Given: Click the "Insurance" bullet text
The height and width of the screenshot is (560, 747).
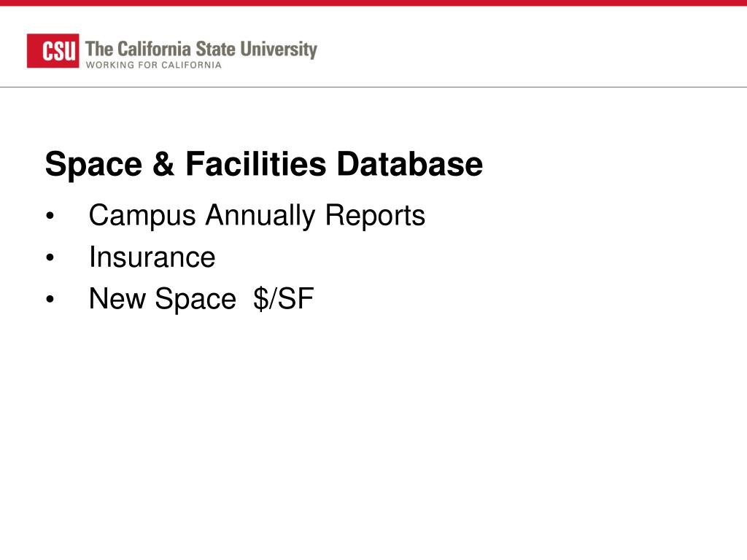Looking at the screenshot, I should tap(152, 257).
